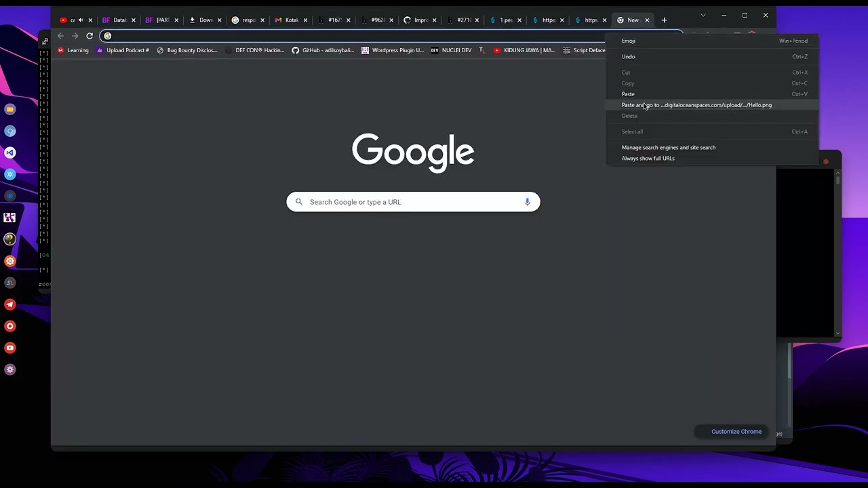Expand the tab search chevron in title bar

coord(703,15)
